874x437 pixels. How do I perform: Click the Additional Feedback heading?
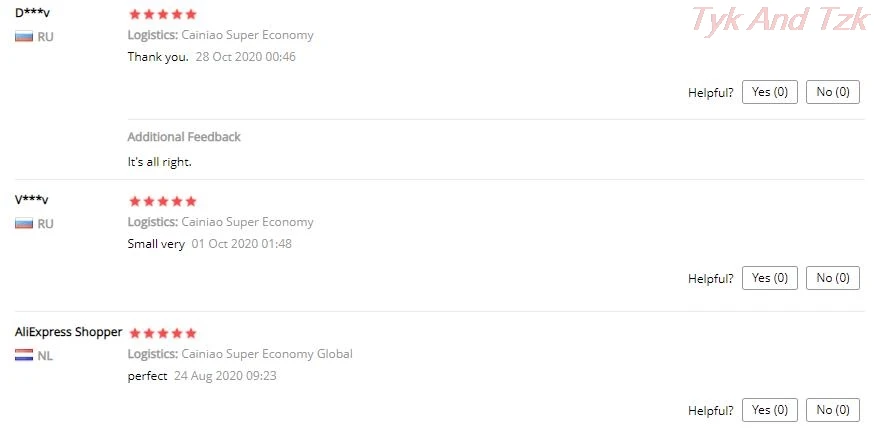pyautogui.click(x=184, y=137)
